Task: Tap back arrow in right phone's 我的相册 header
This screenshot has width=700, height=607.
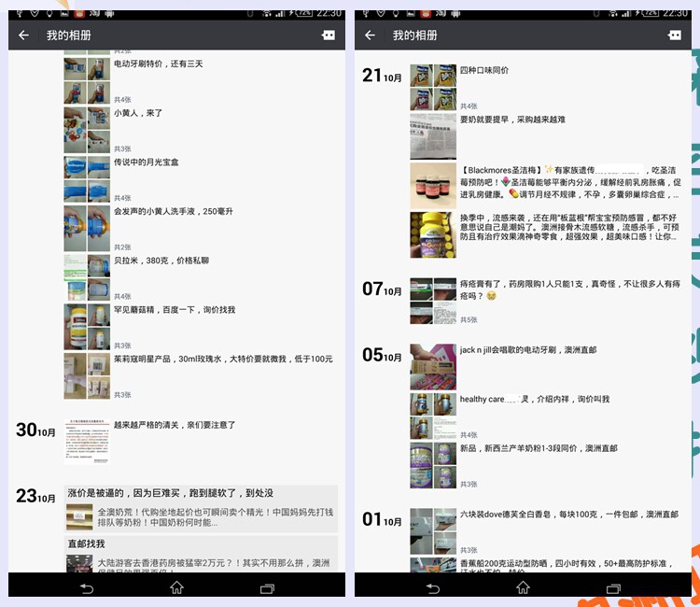Action: pos(370,35)
